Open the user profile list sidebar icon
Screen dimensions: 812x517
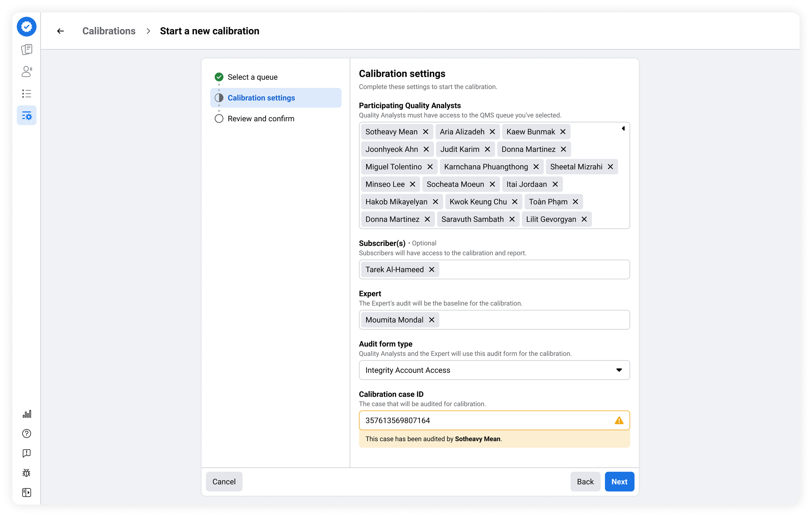(27, 71)
